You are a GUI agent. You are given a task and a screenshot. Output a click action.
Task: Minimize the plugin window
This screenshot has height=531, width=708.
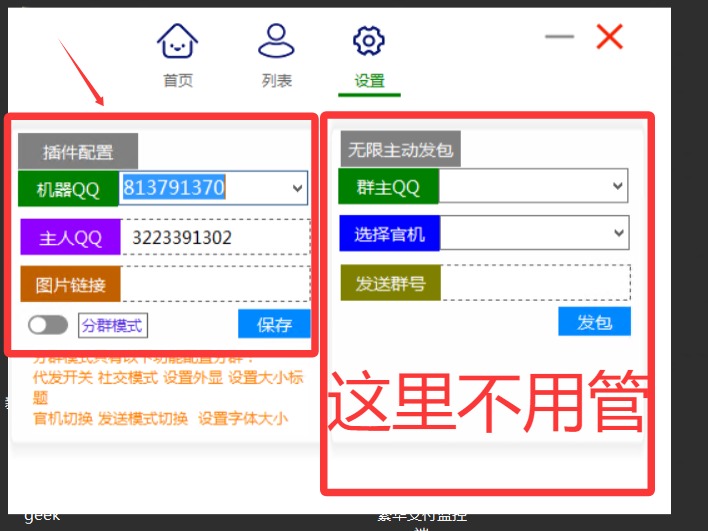pyautogui.click(x=560, y=37)
